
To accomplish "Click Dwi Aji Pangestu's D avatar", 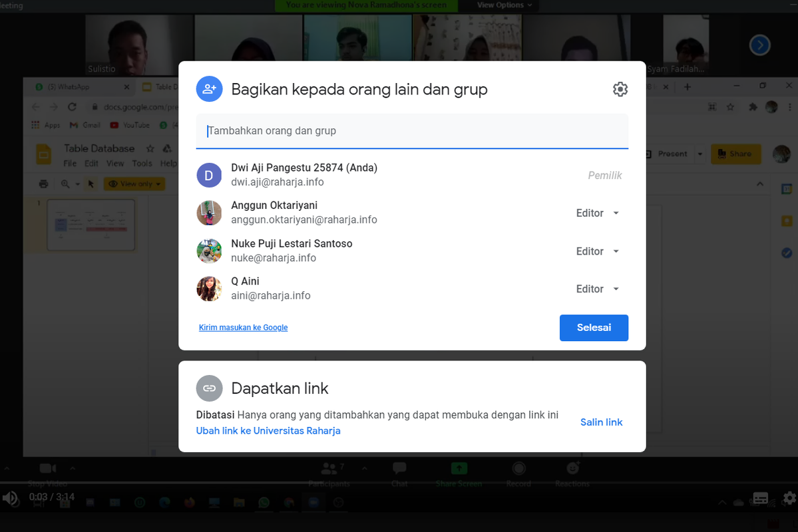I will (209, 175).
